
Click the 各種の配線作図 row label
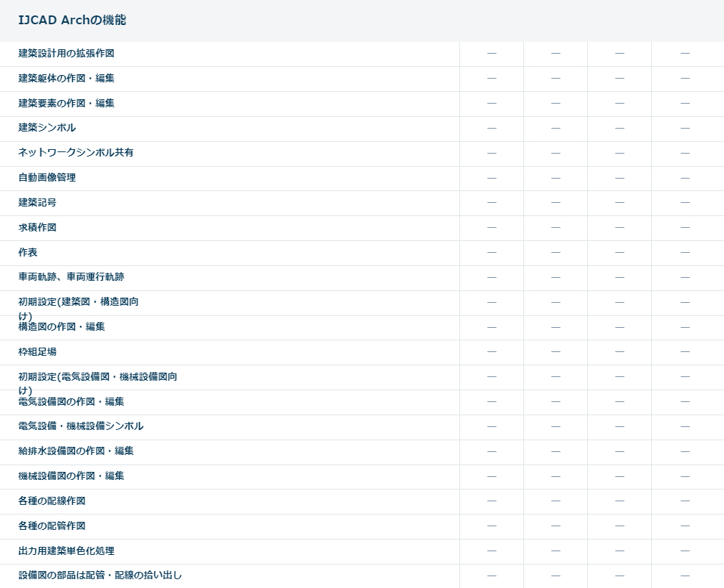click(52, 501)
